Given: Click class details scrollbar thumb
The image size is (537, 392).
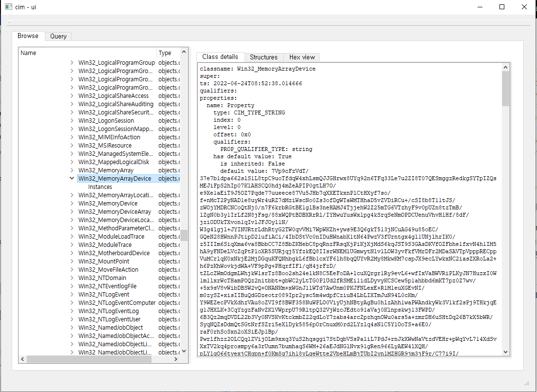Looking at the screenshot, I should [505, 89].
